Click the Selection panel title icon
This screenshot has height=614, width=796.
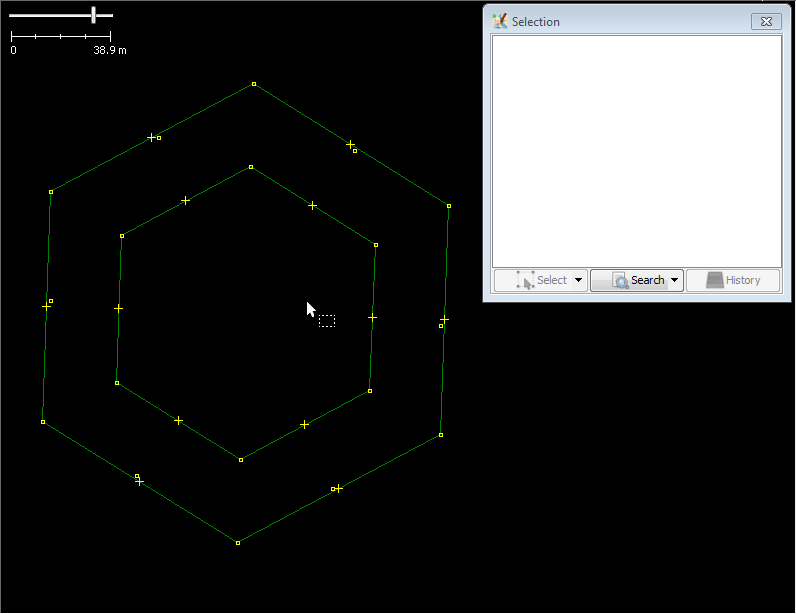click(500, 21)
